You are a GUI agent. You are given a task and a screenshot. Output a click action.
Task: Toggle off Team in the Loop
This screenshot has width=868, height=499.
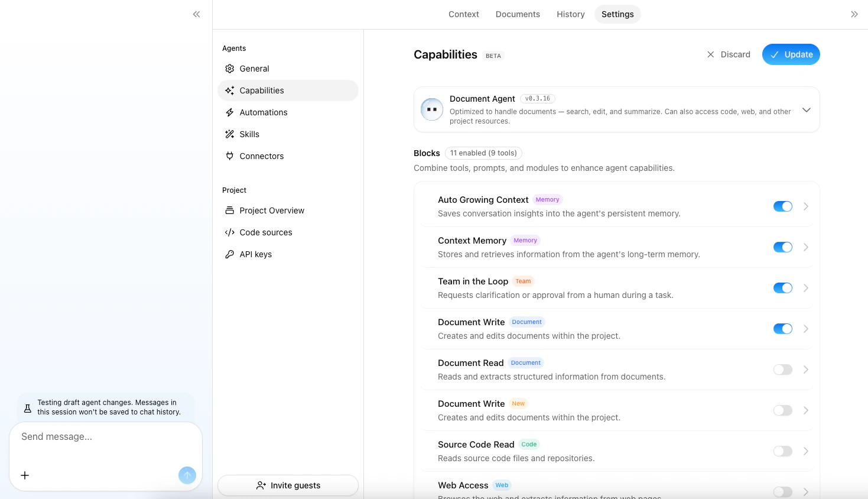point(783,288)
